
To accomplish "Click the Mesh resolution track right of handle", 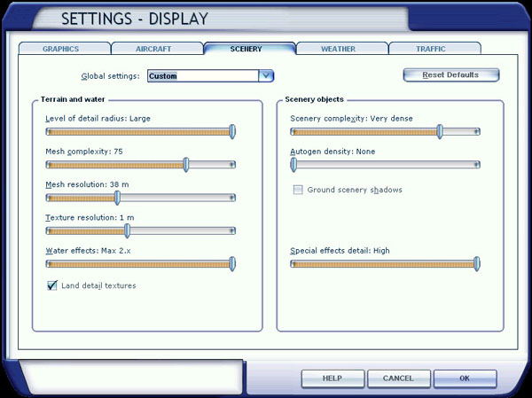I will 177,198.
